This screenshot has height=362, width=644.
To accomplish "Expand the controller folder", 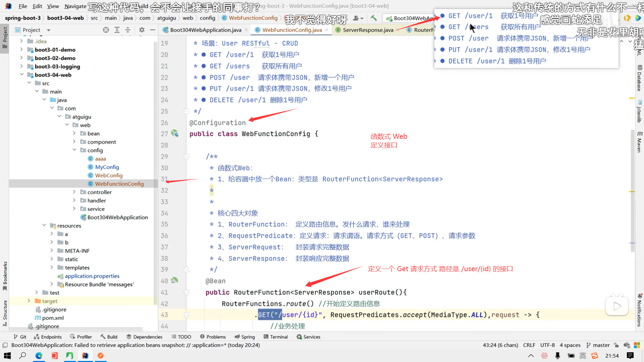I will (74, 192).
